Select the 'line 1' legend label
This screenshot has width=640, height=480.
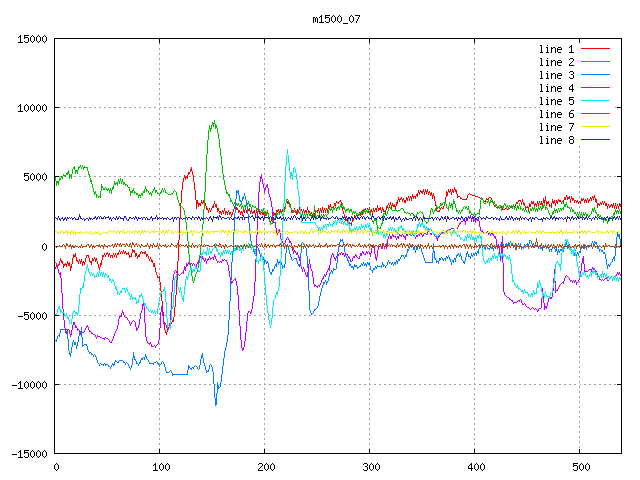[x=557, y=49]
